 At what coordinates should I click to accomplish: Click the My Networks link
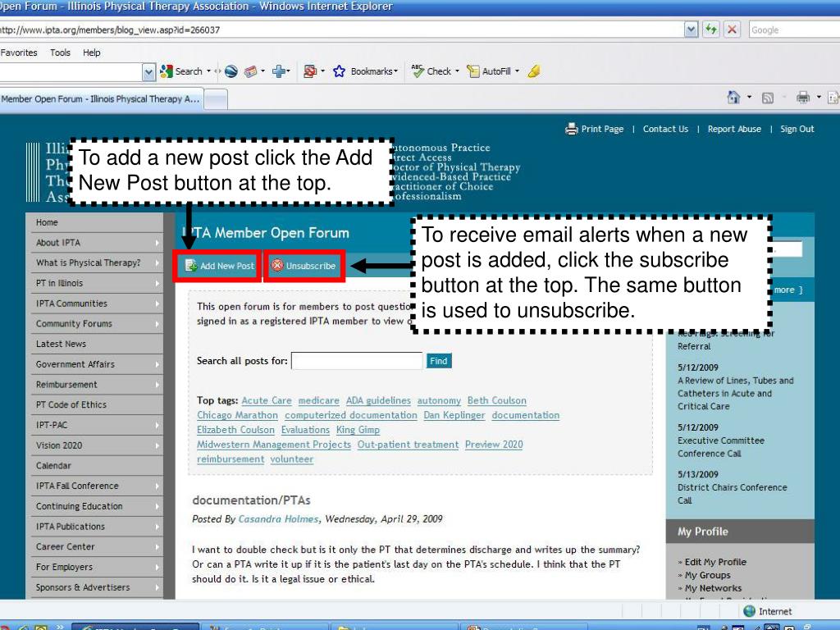click(x=713, y=588)
